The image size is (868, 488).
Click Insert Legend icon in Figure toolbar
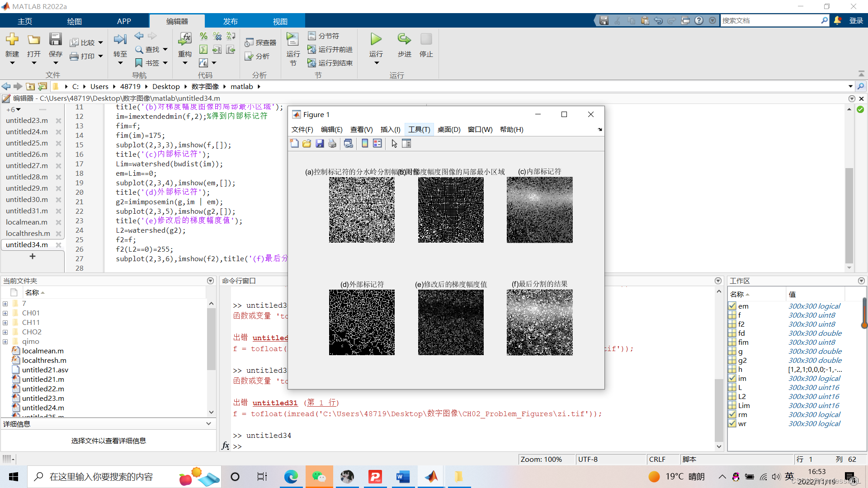pyautogui.click(x=377, y=144)
